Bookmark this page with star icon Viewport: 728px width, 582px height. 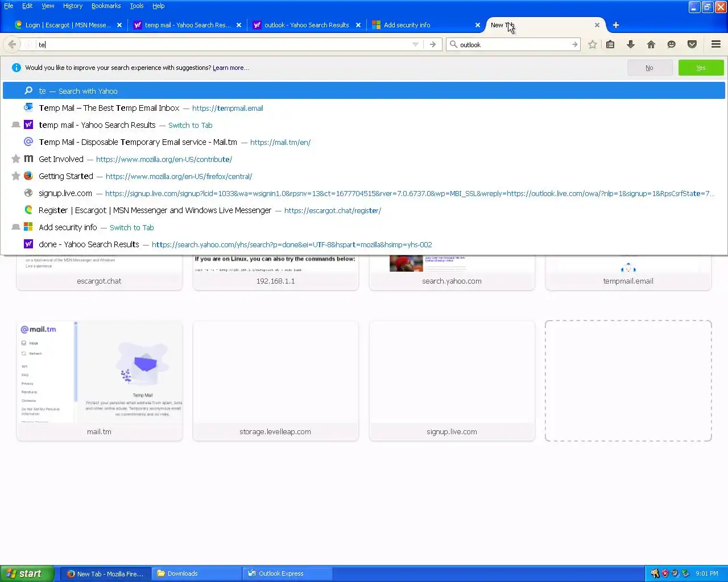[x=593, y=44]
